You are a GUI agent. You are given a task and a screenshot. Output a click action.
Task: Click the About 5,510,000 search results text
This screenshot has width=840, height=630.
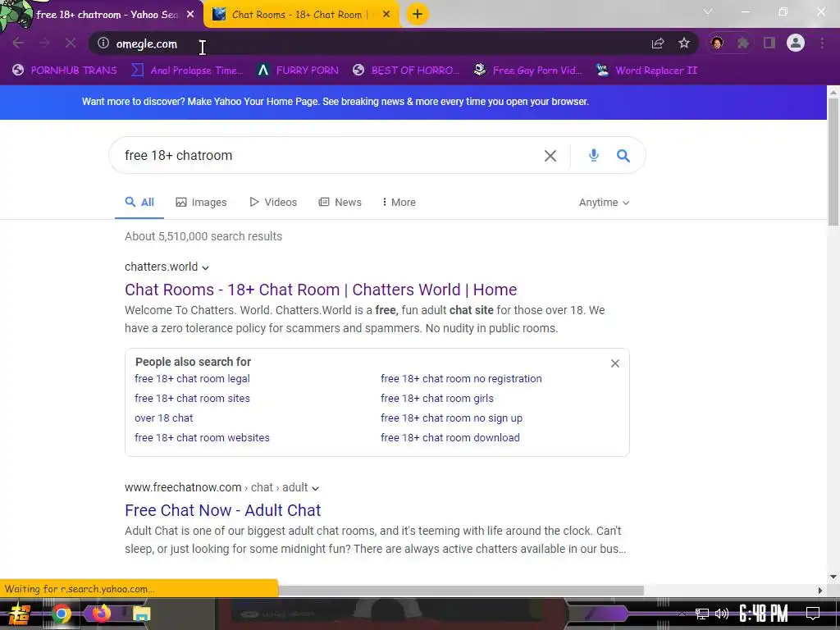pos(203,236)
